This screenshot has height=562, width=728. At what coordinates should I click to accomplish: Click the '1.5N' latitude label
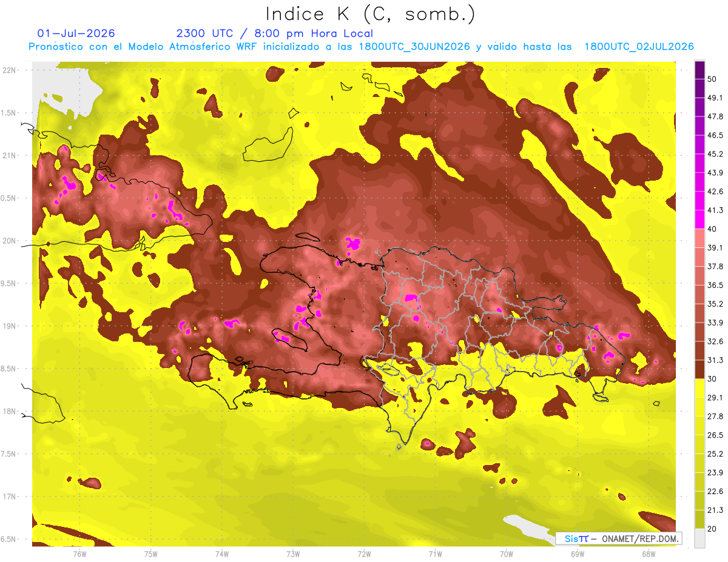tap(8, 113)
